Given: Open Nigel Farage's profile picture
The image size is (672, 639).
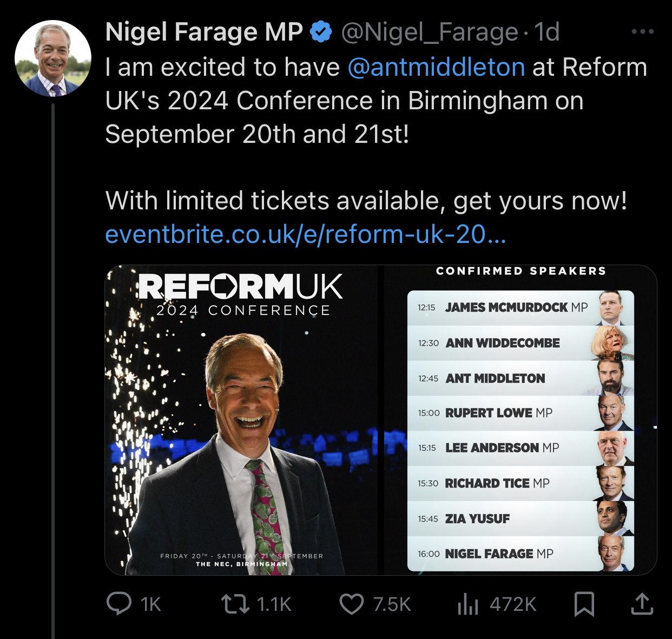Looking at the screenshot, I should [53, 58].
